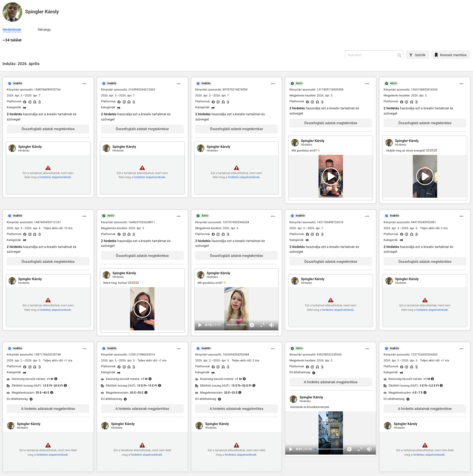The height and width of the screenshot is (476, 473).
Task: Enter fullscreen on "Döntések és következmények" video
Action: [x=360, y=449]
